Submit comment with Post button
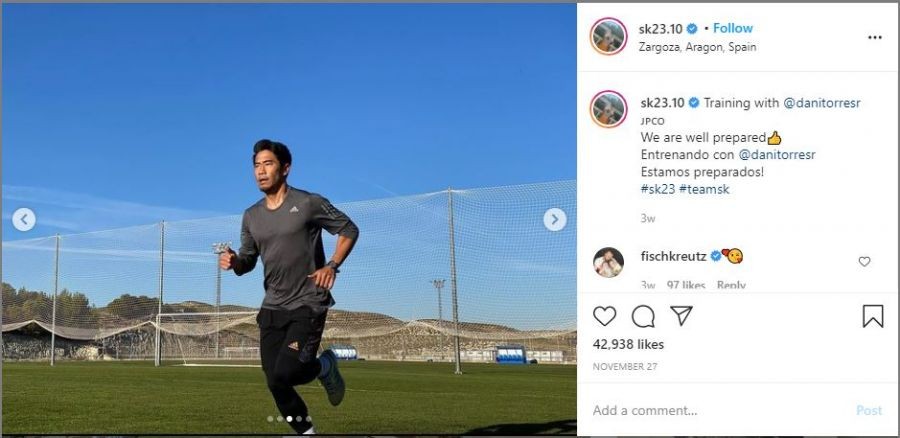The width and height of the screenshot is (900, 438). point(869,410)
